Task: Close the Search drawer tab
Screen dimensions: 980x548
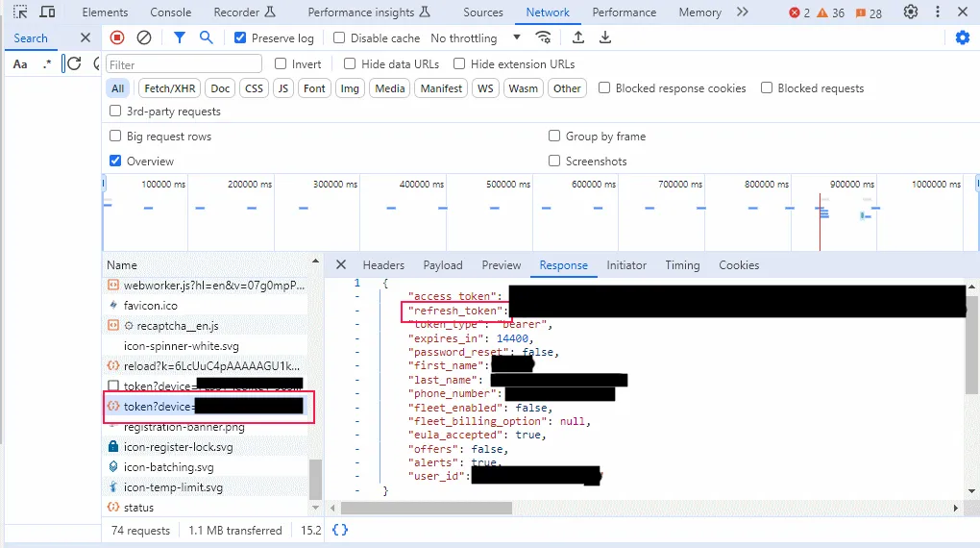Action: click(86, 37)
